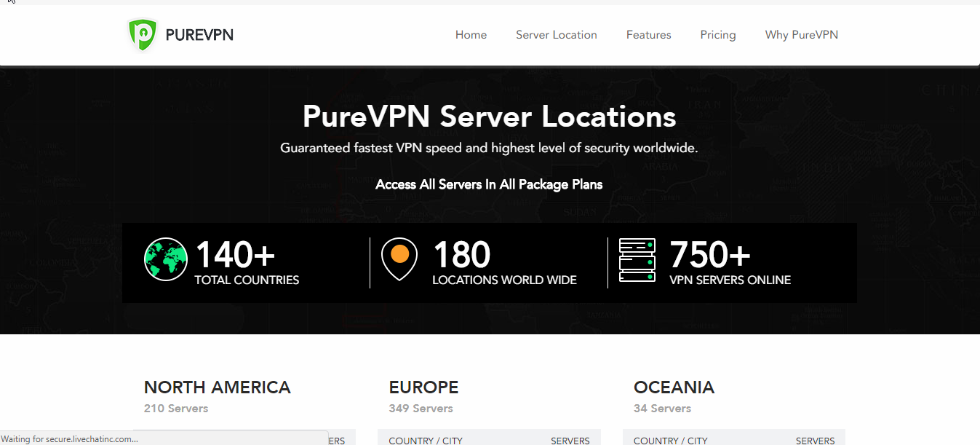Click the 349 Servers text under Europe

click(421, 409)
